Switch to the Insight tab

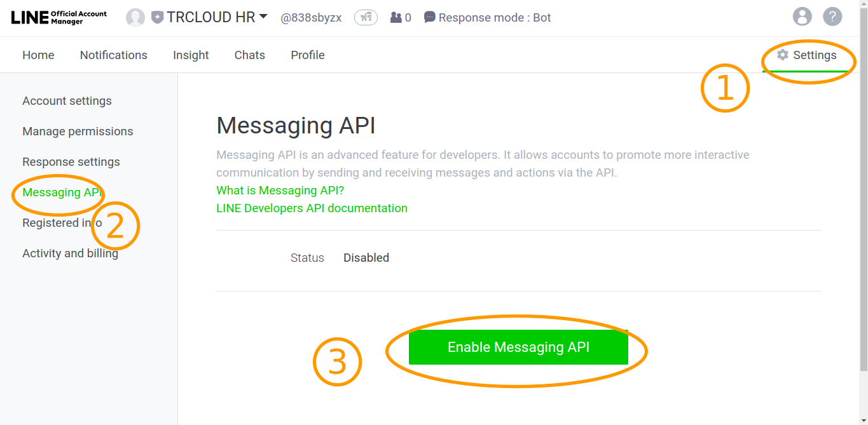pos(191,55)
